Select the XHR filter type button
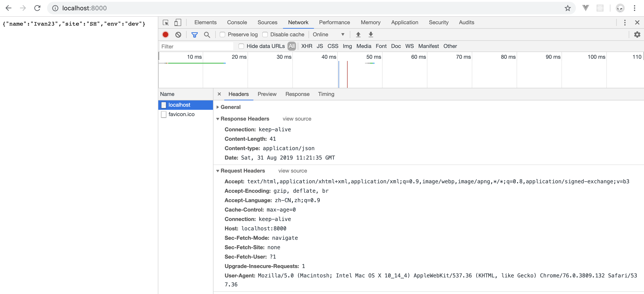 307,46
